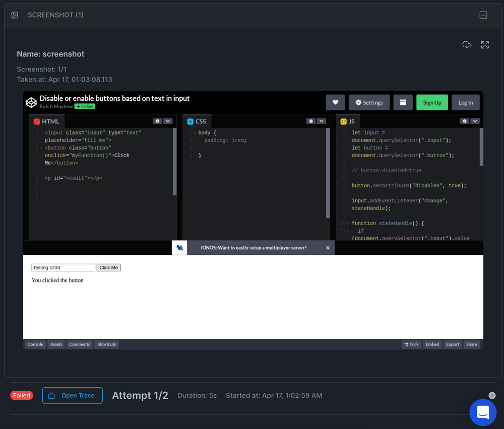The width and height of the screenshot is (504, 429).
Task: Open the CSS panel dropdown chevron
Action: tap(321, 121)
